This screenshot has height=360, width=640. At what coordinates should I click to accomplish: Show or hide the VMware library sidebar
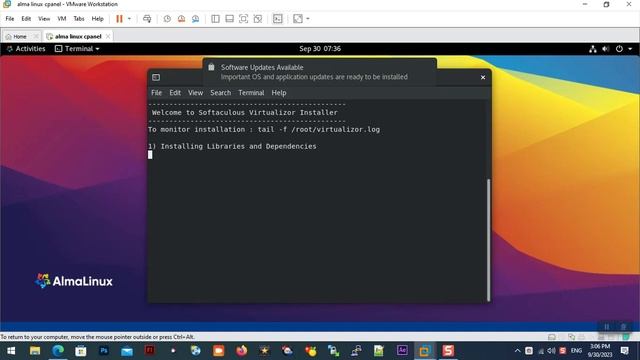(x=215, y=19)
